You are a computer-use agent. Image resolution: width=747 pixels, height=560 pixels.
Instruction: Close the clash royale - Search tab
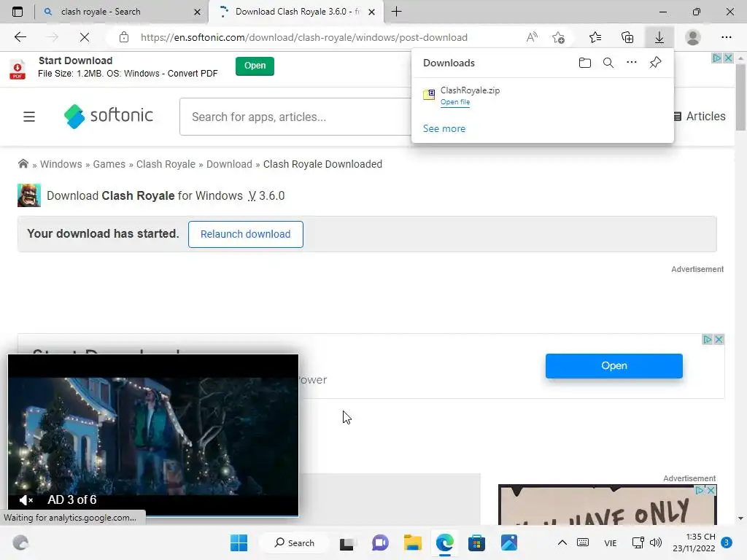[197, 12]
